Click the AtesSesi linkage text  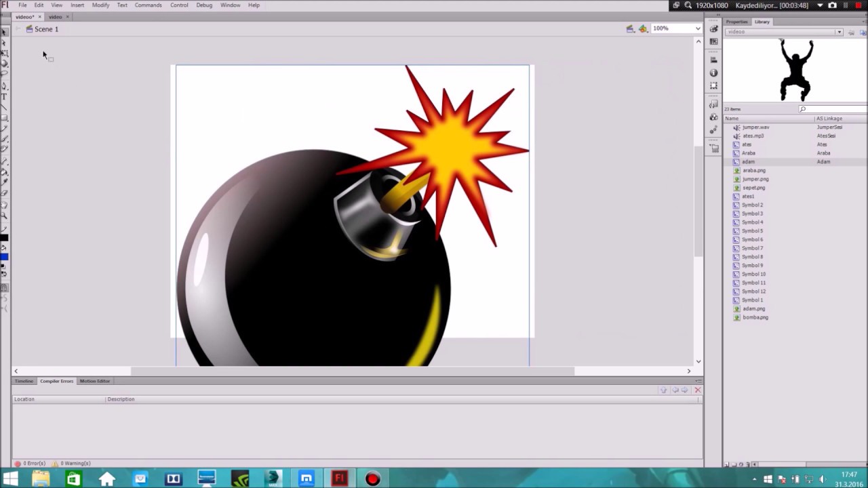tap(826, 136)
